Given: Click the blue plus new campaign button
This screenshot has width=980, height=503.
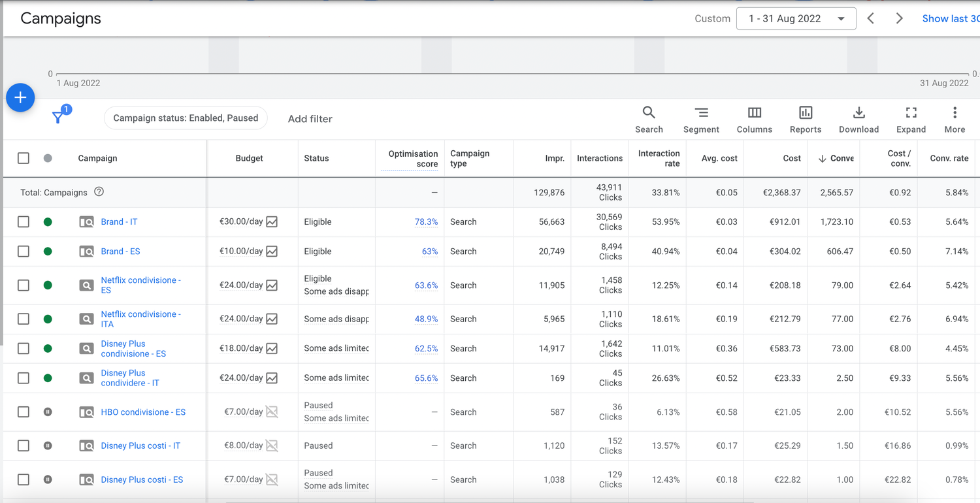Looking at the screenshot, I should (x=20, y=98).
